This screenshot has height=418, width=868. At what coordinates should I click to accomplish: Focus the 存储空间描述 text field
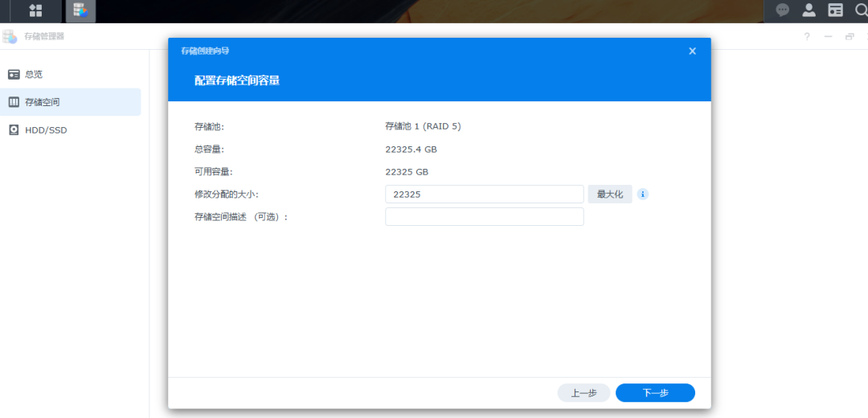tap(484, 216)
